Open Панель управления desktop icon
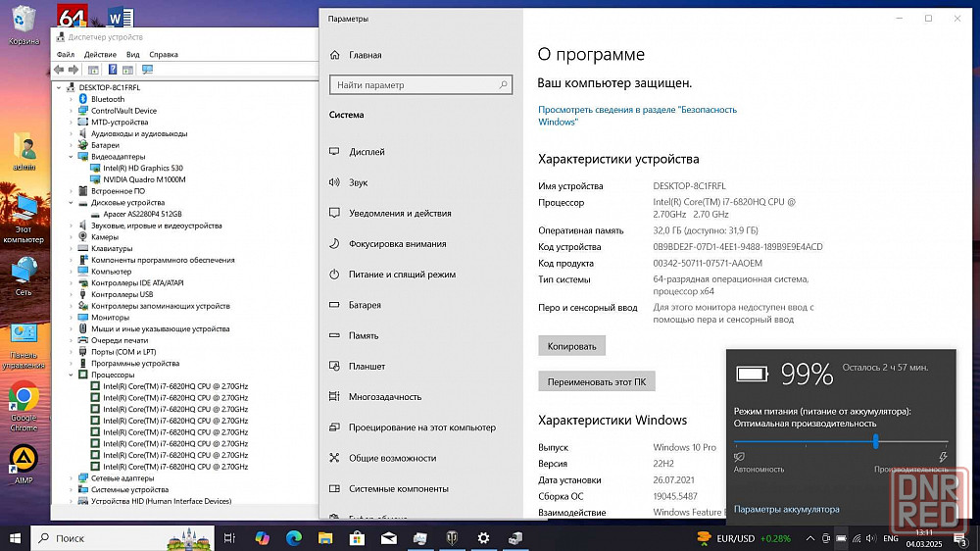Image resolution: width=980 pixels, height=551 pixels. 24,347
